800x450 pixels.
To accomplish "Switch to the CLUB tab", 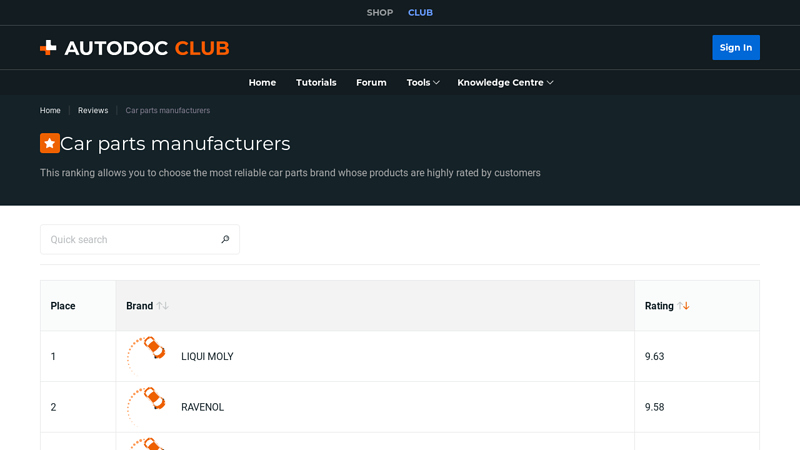I will (420, 13).
